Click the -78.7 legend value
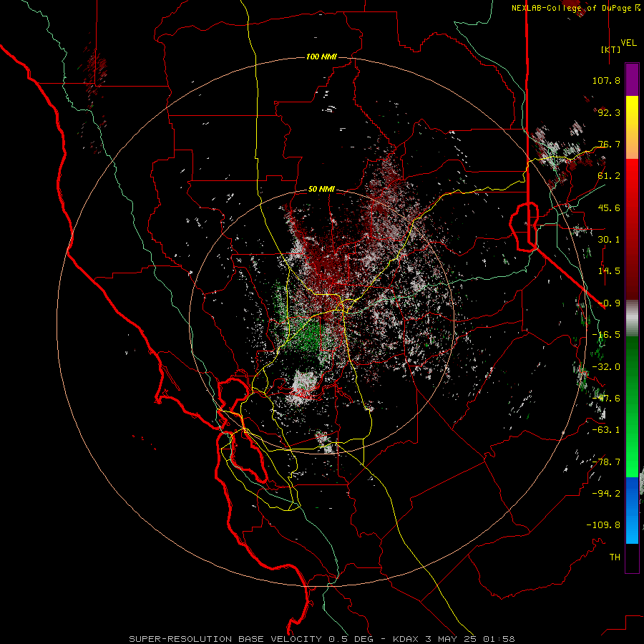This screenshot has height=644, width=644. [606, 462]
